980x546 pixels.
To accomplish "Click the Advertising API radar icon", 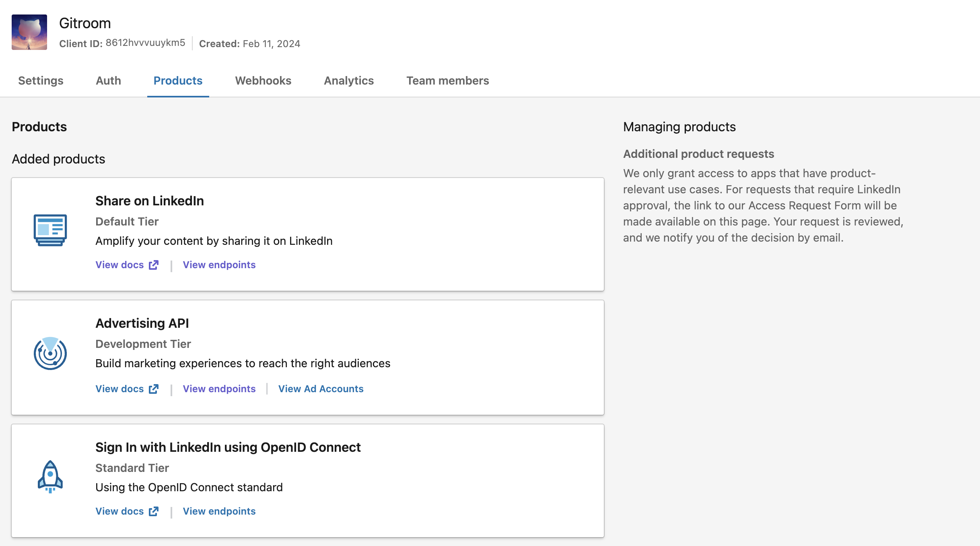I will tap(50, 353).
